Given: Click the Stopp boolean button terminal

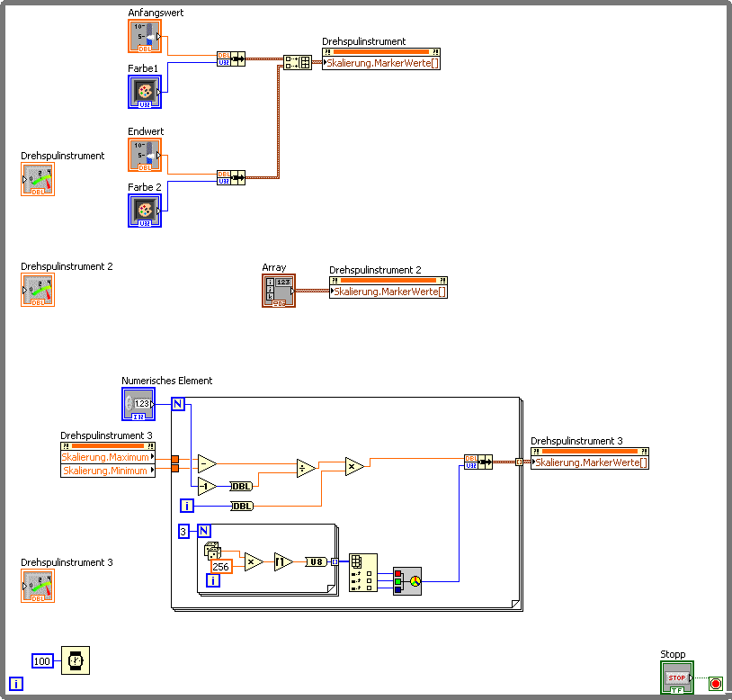Looking at the screenshot, I should [677, 678].
